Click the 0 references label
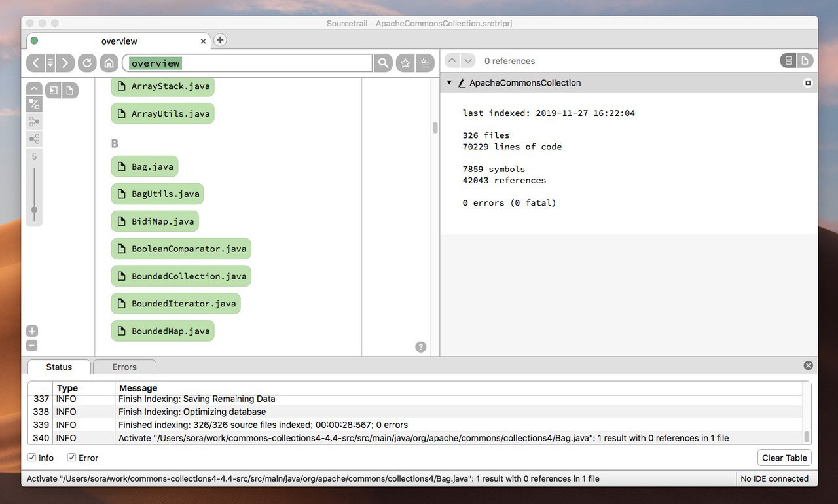 pos(509,61)
